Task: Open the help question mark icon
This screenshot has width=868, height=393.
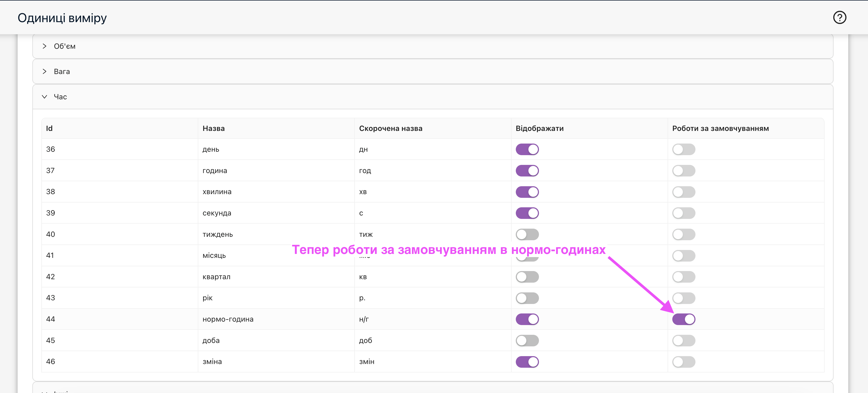Action: pyautogui.click(x=839, y=18)
